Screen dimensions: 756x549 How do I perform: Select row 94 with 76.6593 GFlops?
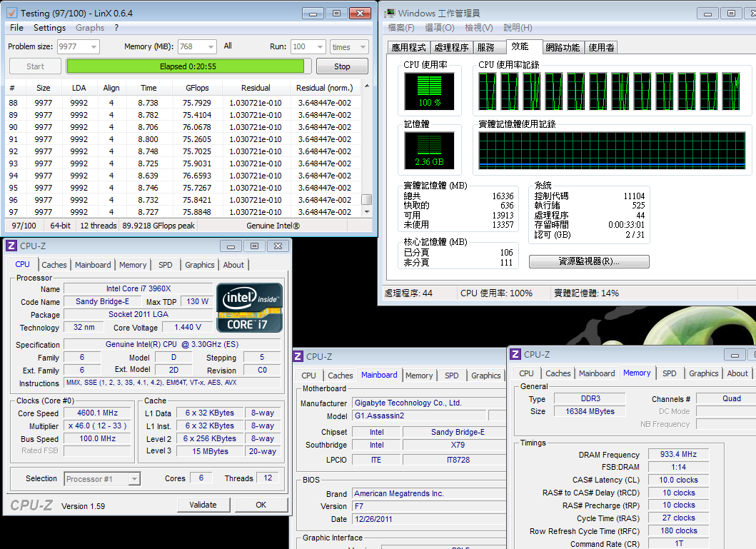183,176
